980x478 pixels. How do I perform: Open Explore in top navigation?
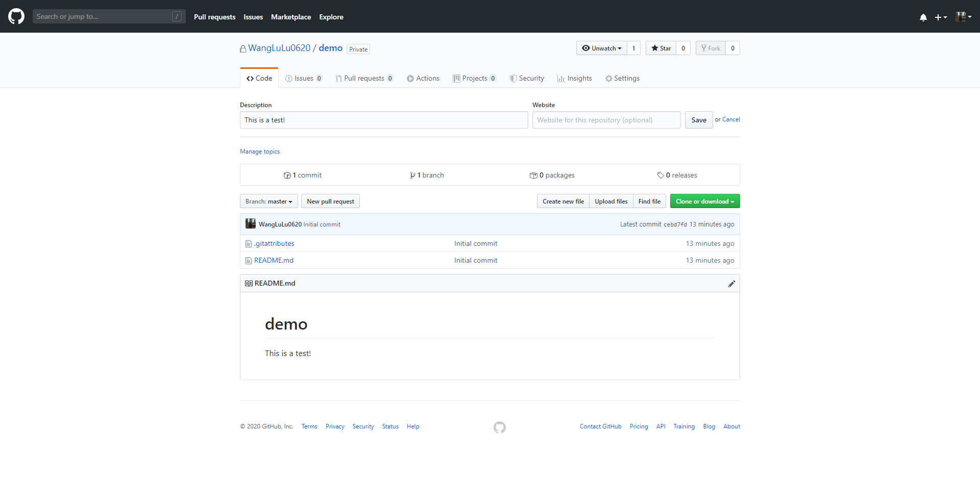tap(331, 17)
